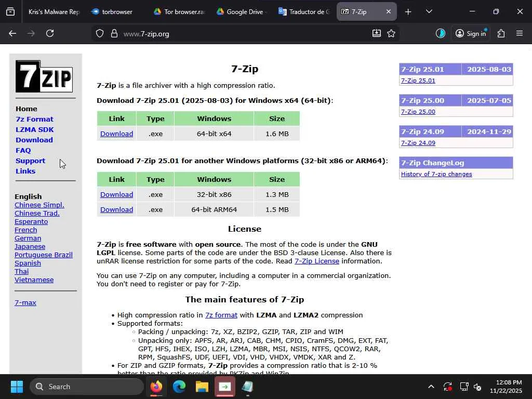Switch language to Japanese

[30, 247]
